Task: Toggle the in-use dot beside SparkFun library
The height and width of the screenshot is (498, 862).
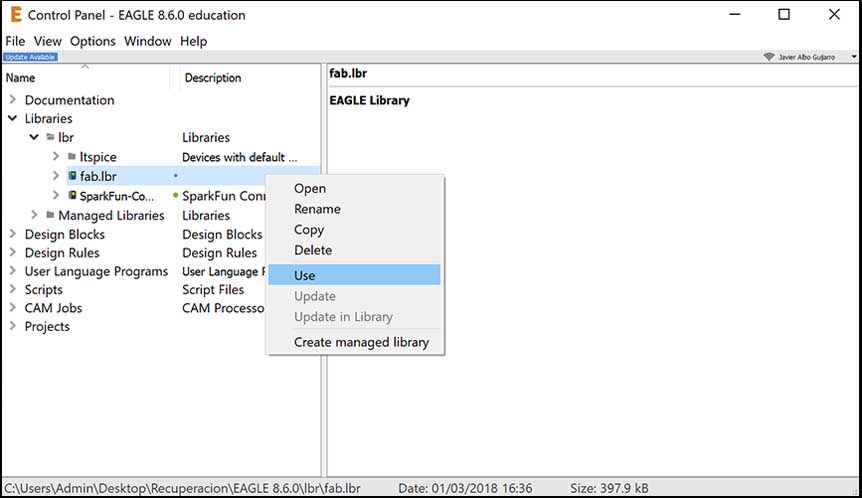Action: click(x=175, y=196)
